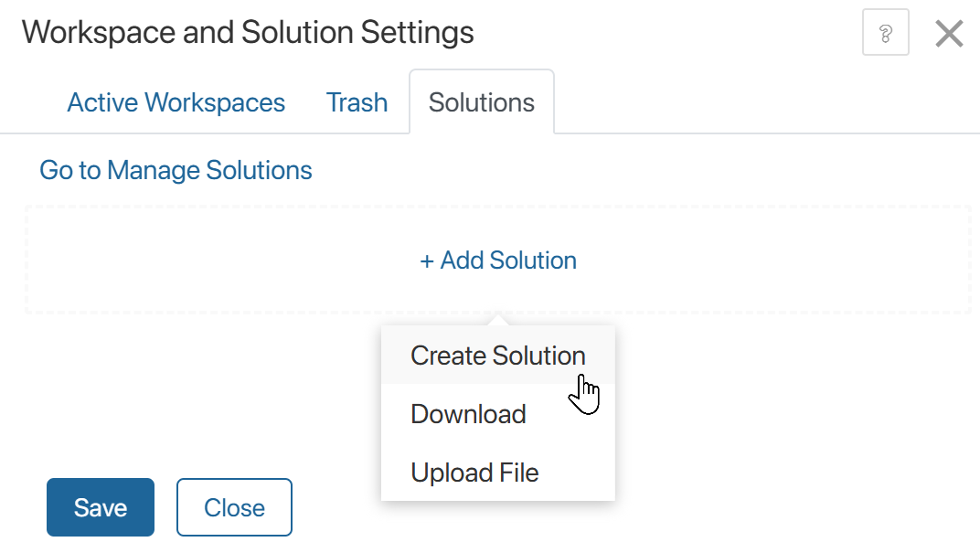Click the question mark help button
The width and height of the screenshot is (980, 542).
(x=885, y=32)
